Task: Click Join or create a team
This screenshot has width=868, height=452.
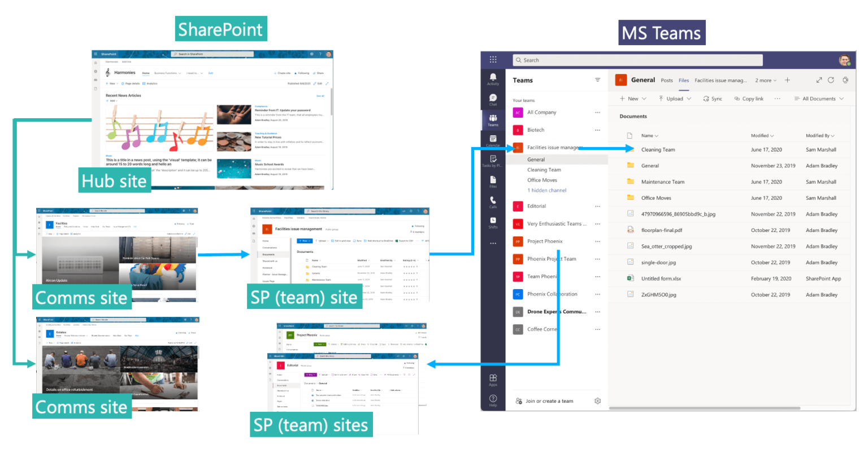Action: click(551, 401)
